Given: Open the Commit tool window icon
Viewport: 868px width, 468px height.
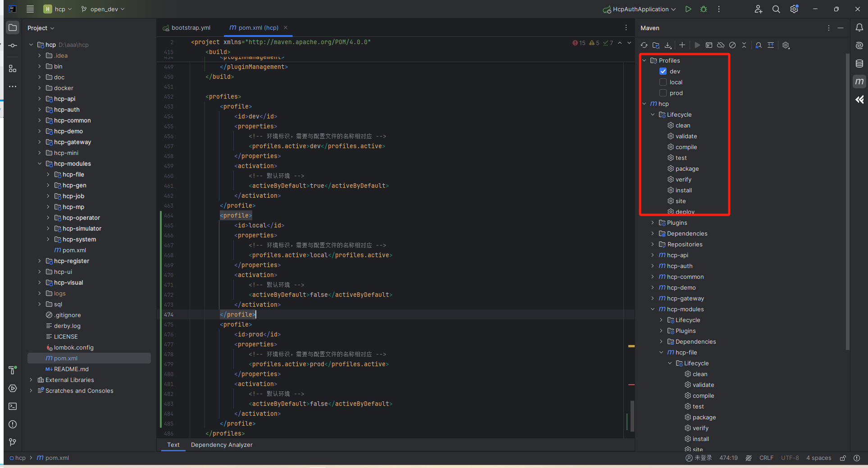Looking at the screenshot, I should pyautogui.click(x=13, y=45).
